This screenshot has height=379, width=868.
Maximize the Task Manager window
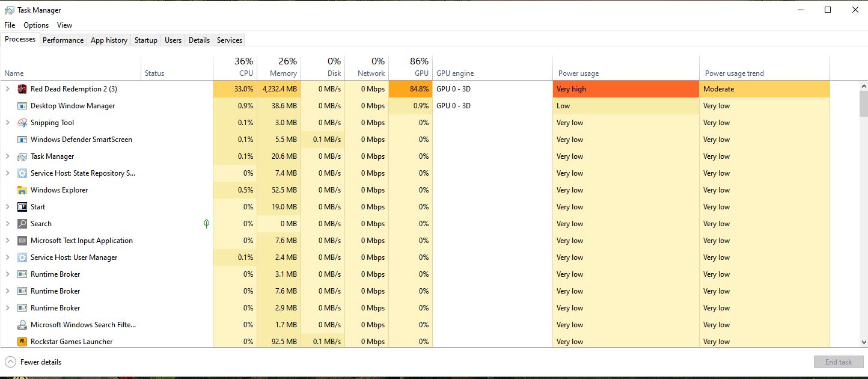828,10
